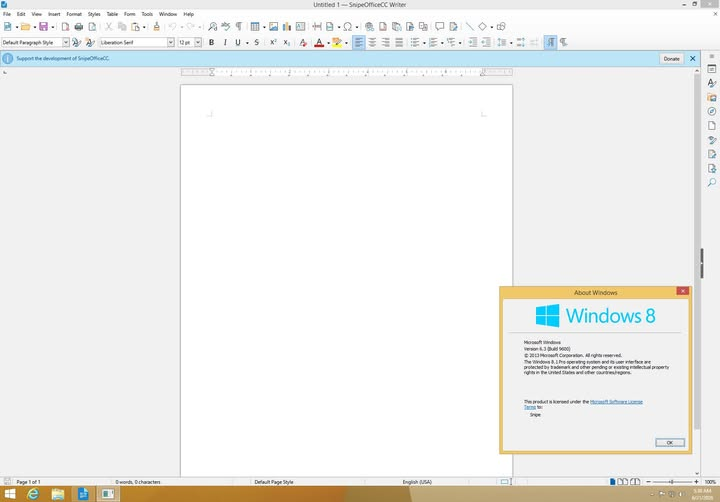Close the donation infobar
This screenshot has width=720, height=502.
pos(692,59)
